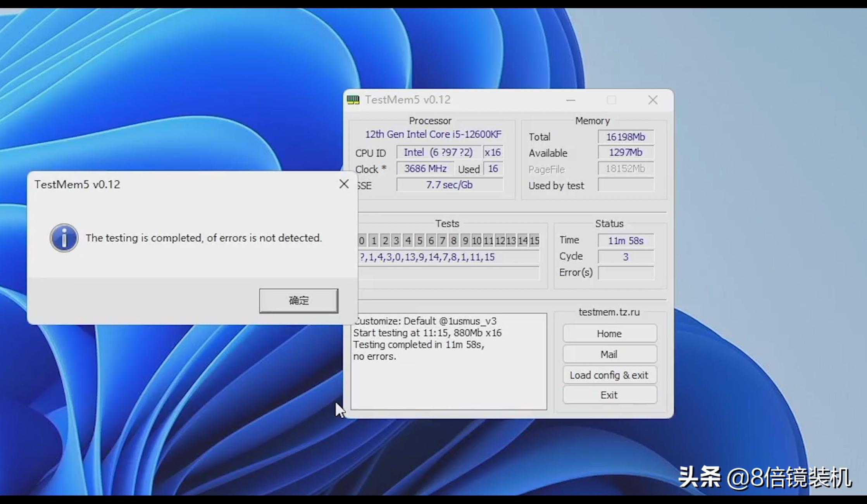Click the Exit button
867x504 pixels.
[x=609, y=395]
